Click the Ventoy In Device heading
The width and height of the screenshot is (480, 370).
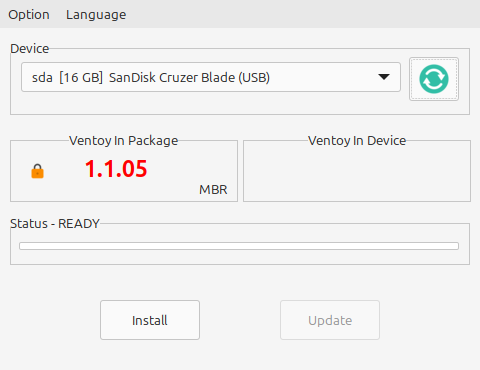[357, 141]
